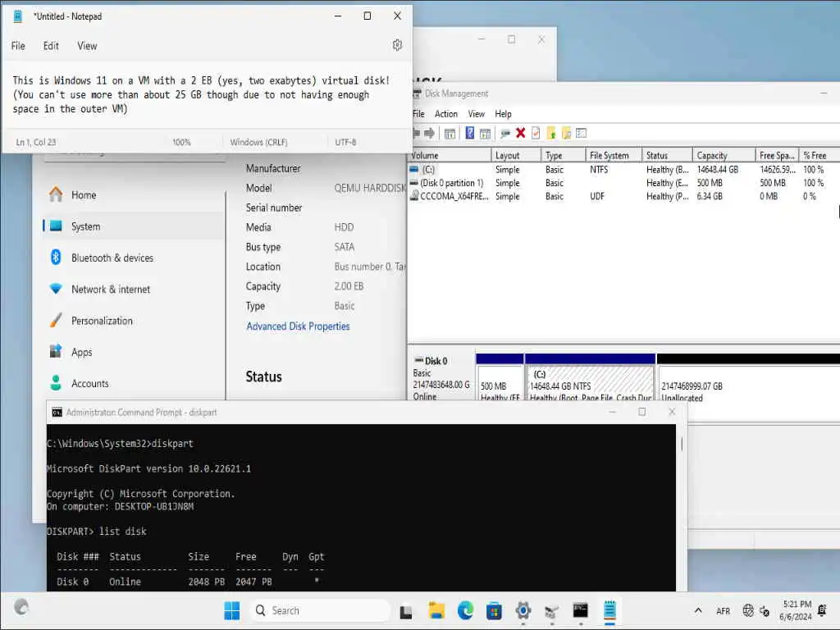Click the folder with magnifier toolbar icon
This screenshot has height=630, width=840.
(x=566, y=133)
